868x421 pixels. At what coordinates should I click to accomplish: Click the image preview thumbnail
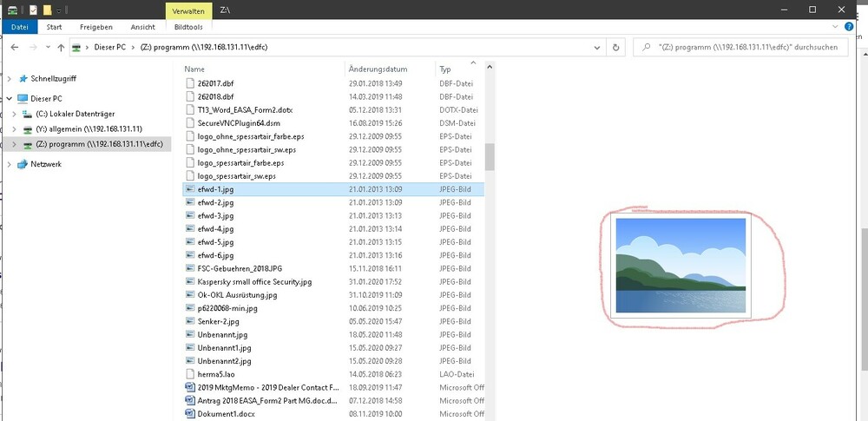(x=680, y=266)
